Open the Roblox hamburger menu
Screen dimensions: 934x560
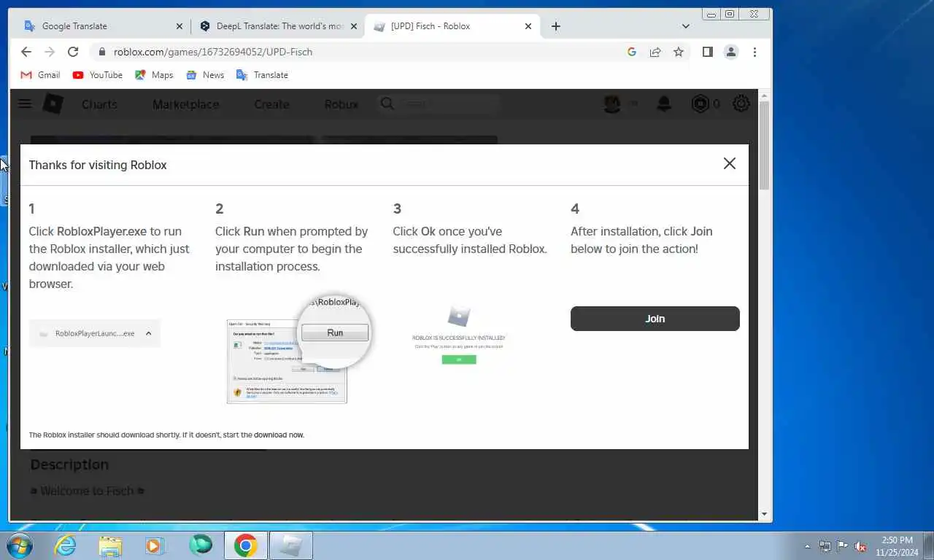(x=25, y=104)
